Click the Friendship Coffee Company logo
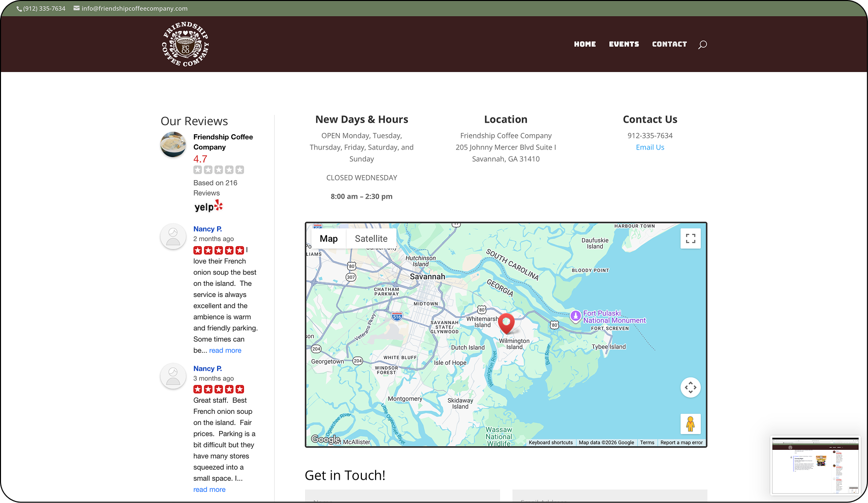This screenshot has width=868, height=503. tap(185, 44)
